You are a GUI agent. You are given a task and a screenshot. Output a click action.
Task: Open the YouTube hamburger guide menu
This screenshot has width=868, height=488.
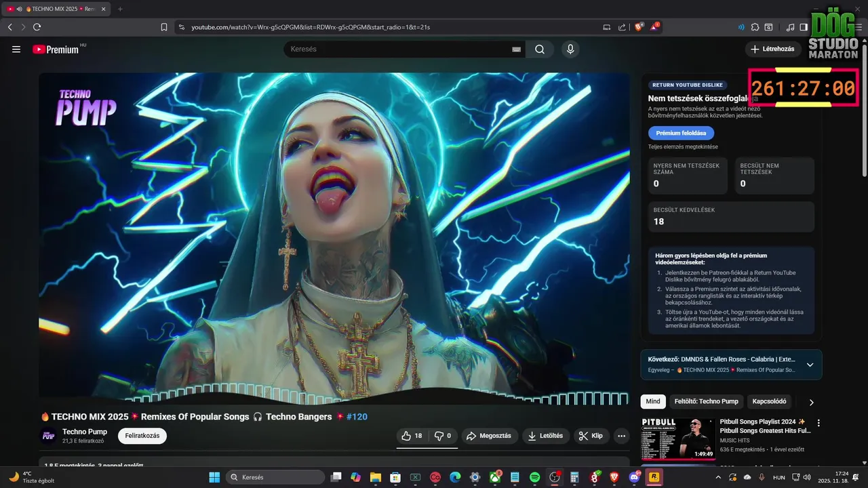tap(16, 49)
